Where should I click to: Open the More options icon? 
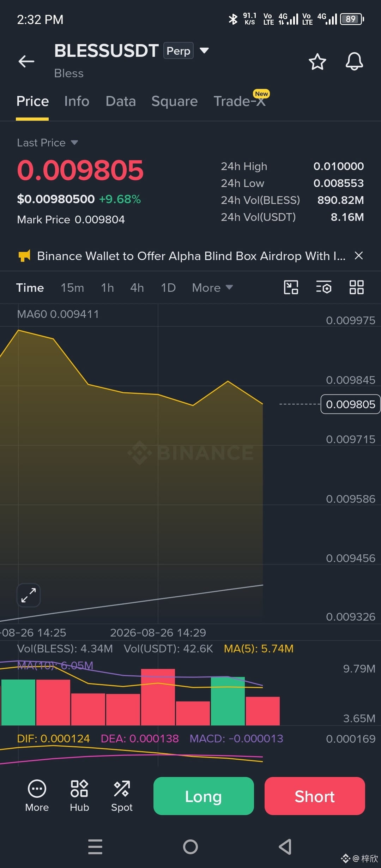click(x=37, y=796)
